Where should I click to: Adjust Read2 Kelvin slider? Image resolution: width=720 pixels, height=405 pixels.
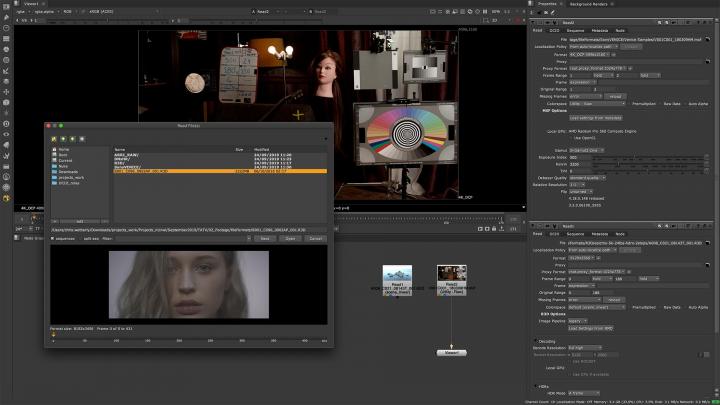[x=648, y=164]
